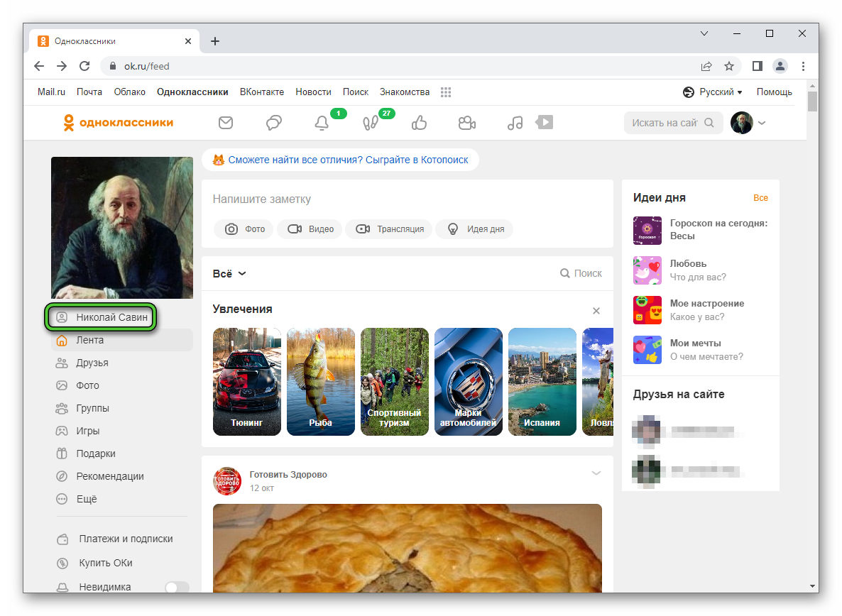The height and width of the screenshot is (616, 842).
Task: Open the tab search chevron in Chrome
Action: 704,33
